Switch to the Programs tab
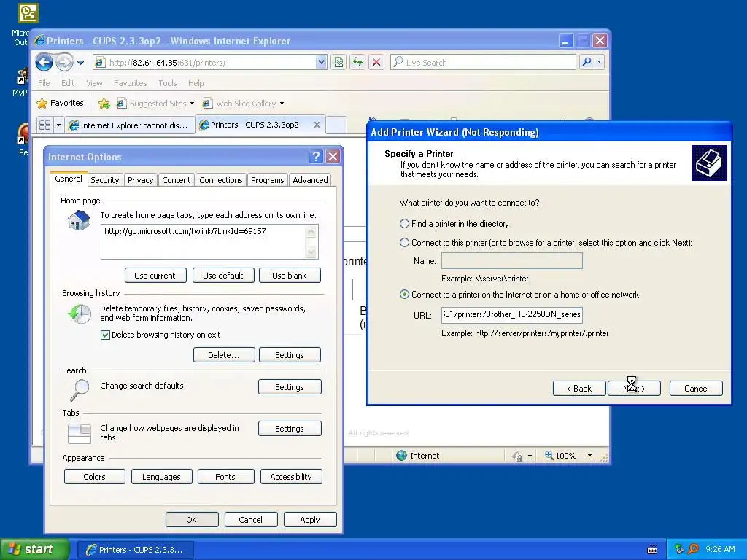Image resolution: width=747 pixels, height=560 pixels. point(267,180)
